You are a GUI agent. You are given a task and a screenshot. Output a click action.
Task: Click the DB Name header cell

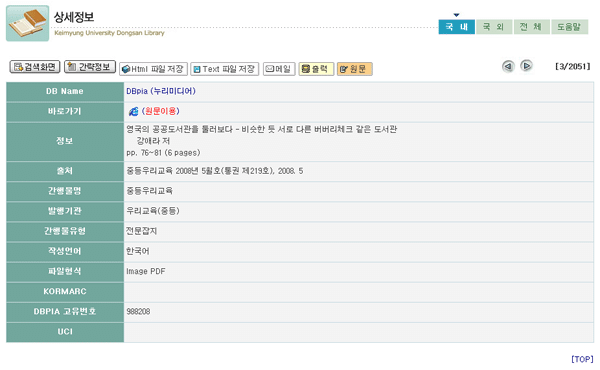point(65,91)
